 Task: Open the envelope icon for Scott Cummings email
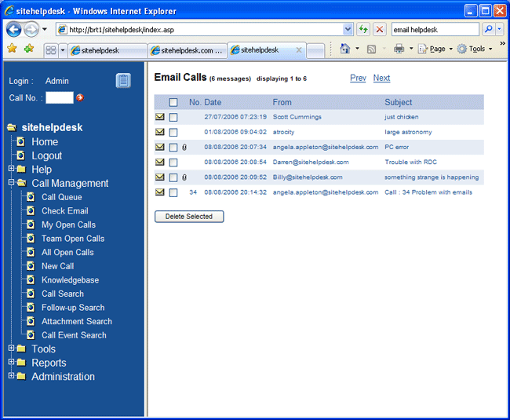tap(160, 116)
